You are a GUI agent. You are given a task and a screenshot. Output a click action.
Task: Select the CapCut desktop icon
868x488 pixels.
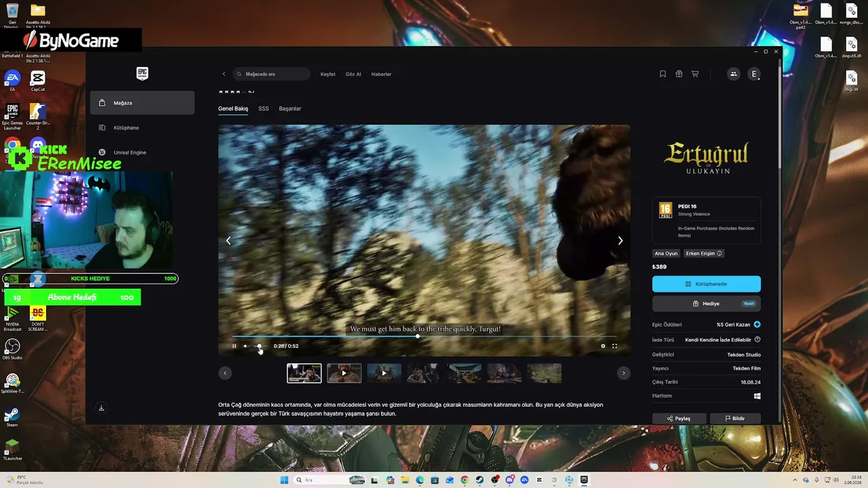pyautogui.click(x=38, y=81)
